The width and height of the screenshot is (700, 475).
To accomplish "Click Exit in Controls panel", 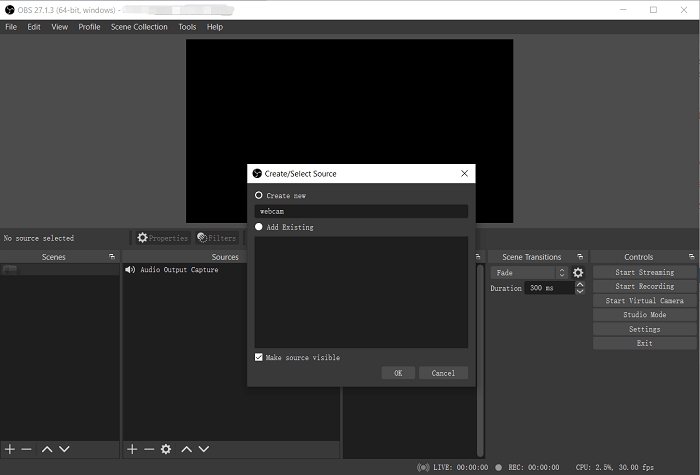I will tap(645, 343).
